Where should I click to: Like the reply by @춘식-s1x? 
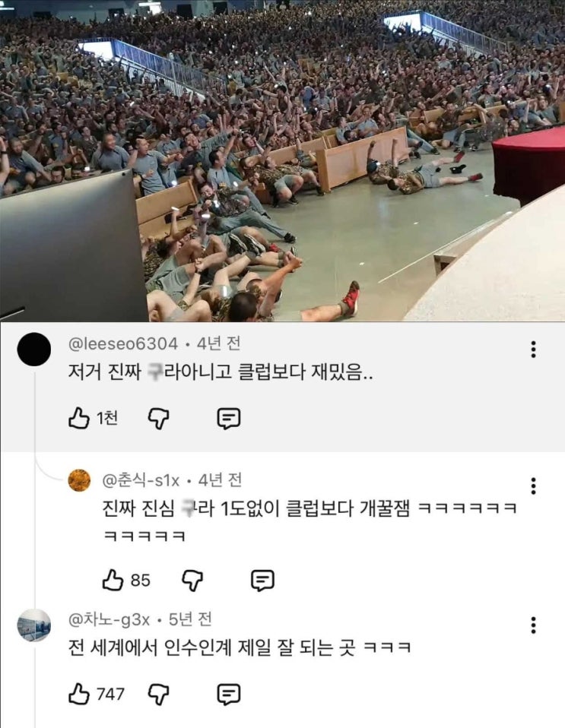tap(113, 581)
